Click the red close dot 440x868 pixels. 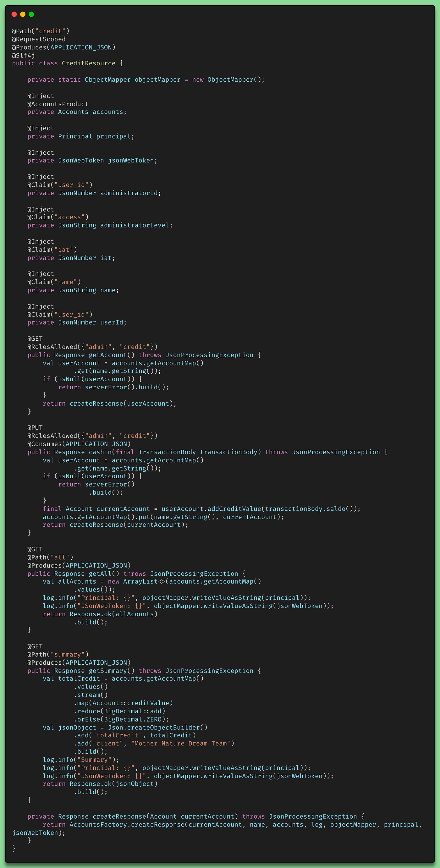click(14, 14)
